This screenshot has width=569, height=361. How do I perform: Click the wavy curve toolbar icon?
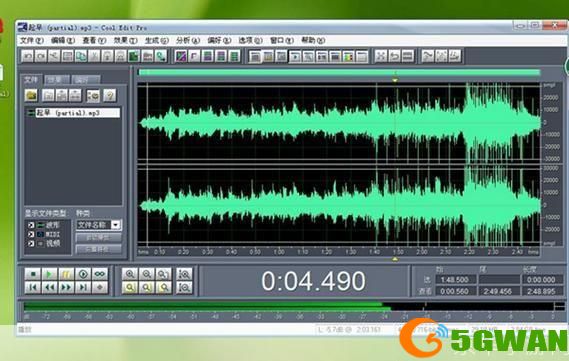(x=428, y=56)
